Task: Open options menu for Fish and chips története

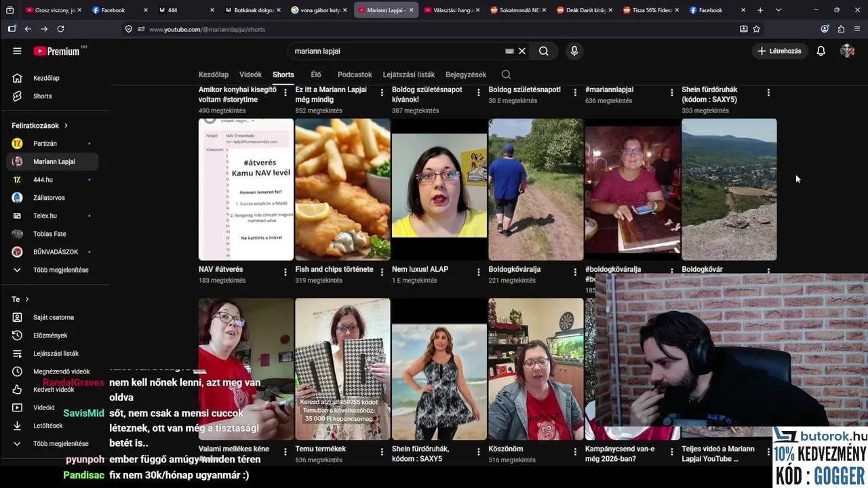Action: point(382,272)
